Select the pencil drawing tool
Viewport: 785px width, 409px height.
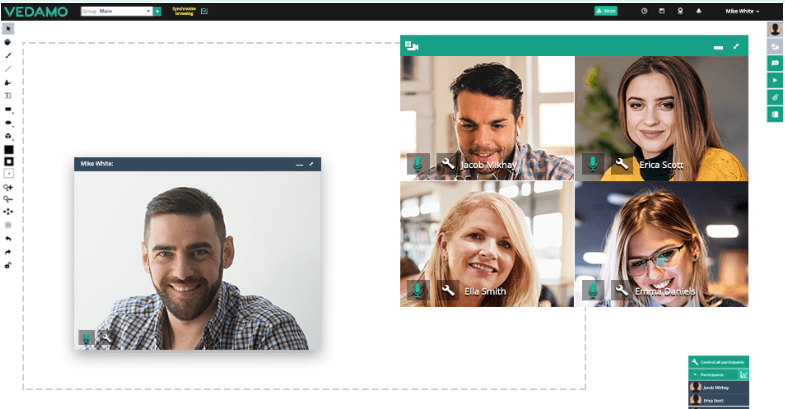[8, 56]
